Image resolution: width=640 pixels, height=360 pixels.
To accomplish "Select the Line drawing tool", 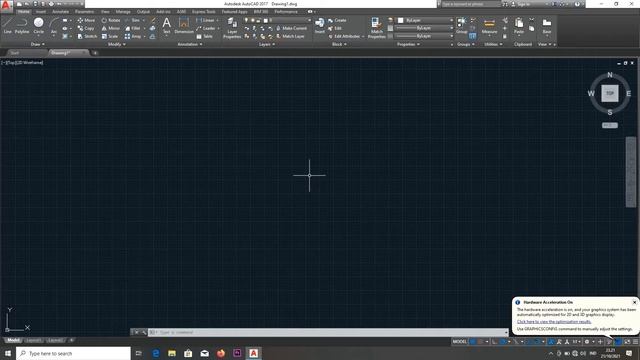I will point(8,25).
